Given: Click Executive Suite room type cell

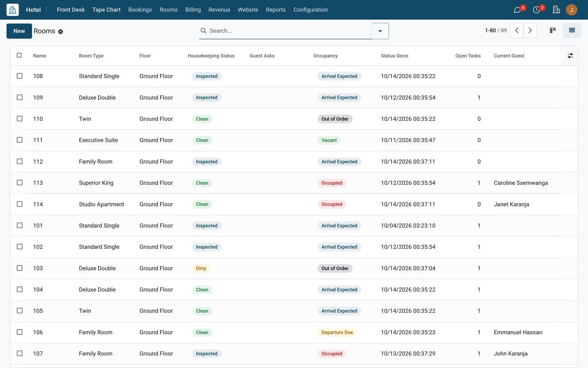Looking at the screenshot, I should 98,140.
